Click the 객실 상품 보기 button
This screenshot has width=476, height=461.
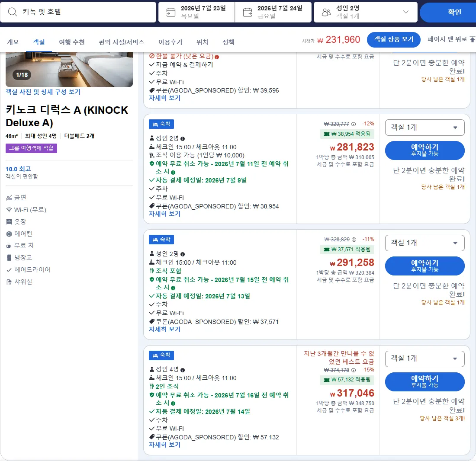[x=393, y=39]
